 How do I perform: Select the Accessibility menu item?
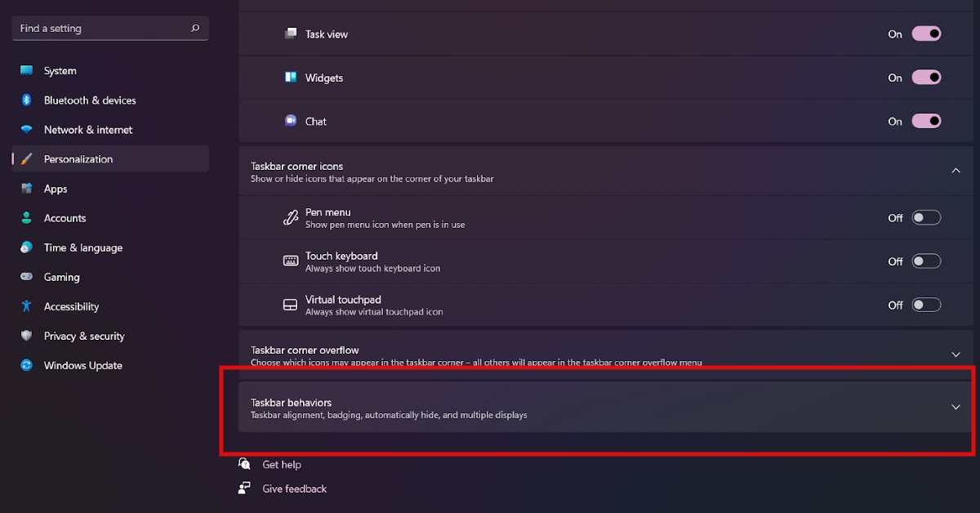(x=71, y=306)
